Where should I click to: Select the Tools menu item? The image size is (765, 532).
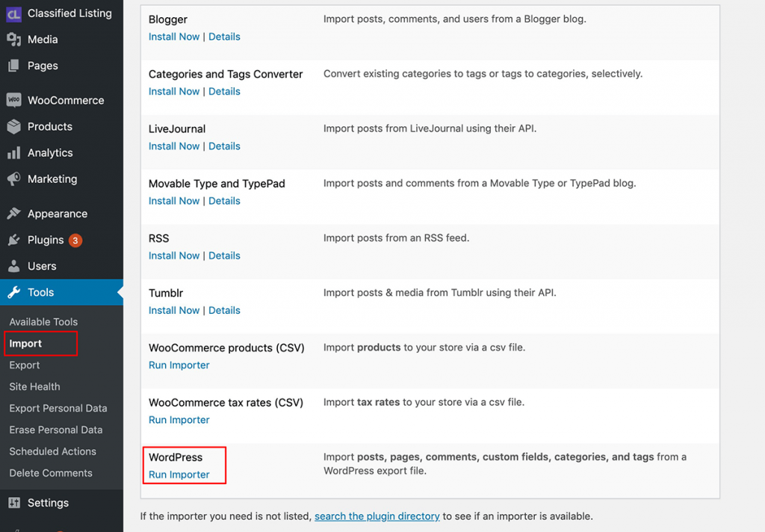[x=61, y=292]
